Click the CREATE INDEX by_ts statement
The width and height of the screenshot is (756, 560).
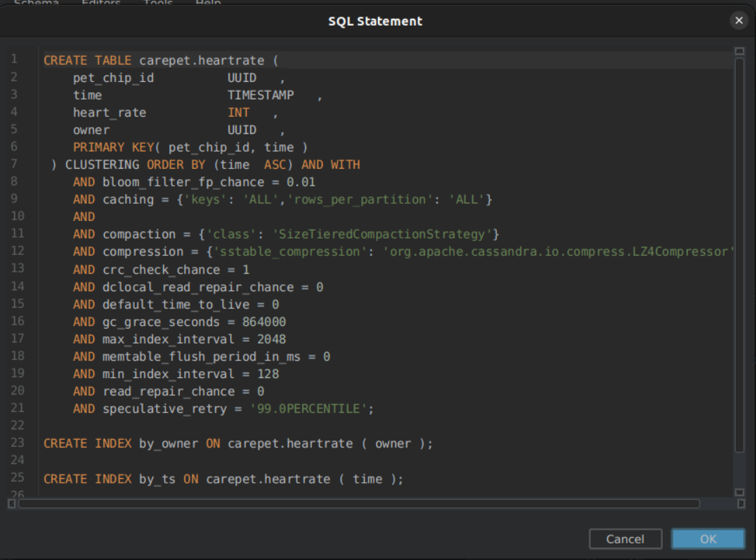[x=223, y=479]
